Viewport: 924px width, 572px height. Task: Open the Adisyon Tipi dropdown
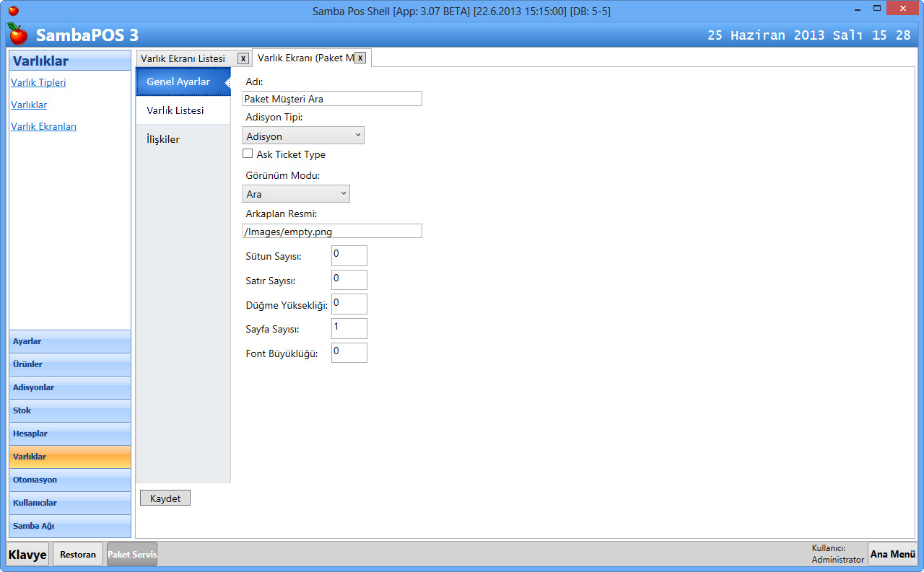tap(303, 136)
